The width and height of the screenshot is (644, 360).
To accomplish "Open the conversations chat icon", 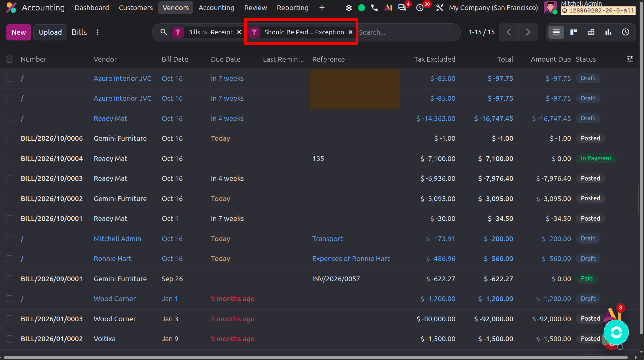I will click(x=402, y=8).
